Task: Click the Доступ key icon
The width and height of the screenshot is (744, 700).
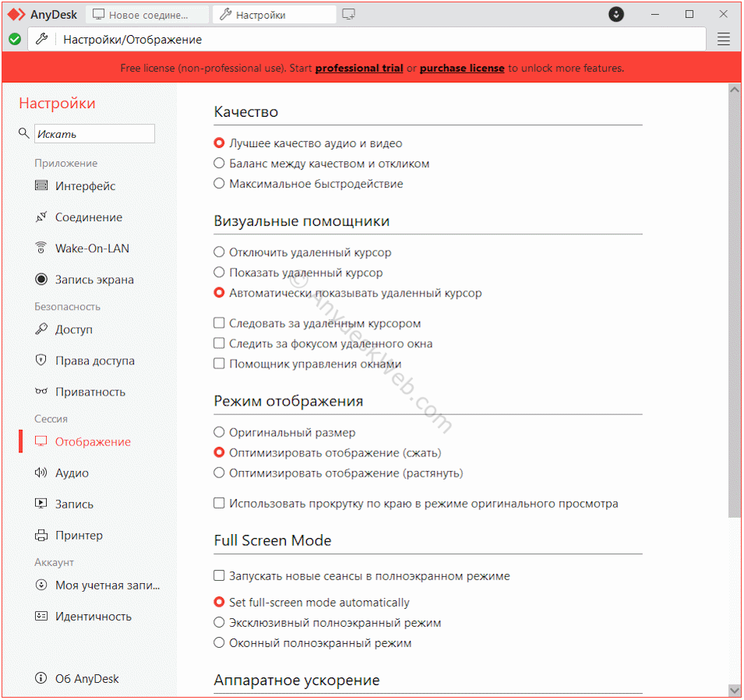Action: (41, 329)
